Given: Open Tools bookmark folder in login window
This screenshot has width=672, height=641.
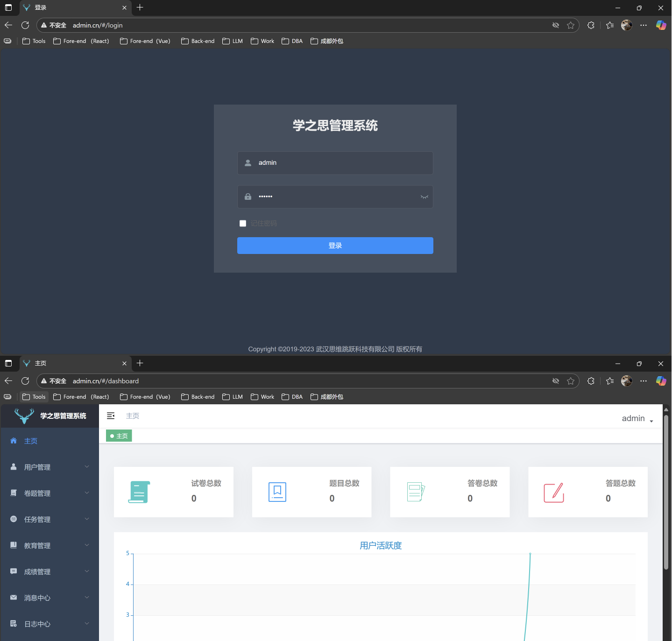Looking at the screenshot, I should click(34, 41).
